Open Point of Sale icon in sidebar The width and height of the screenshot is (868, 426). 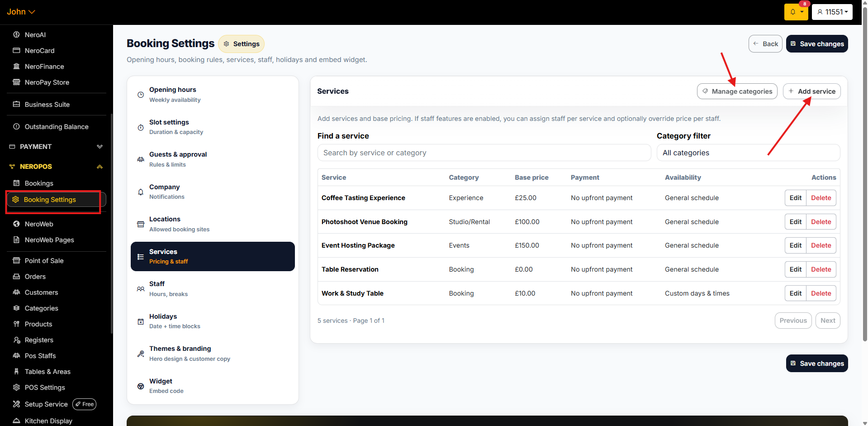[x=16, y=261]
